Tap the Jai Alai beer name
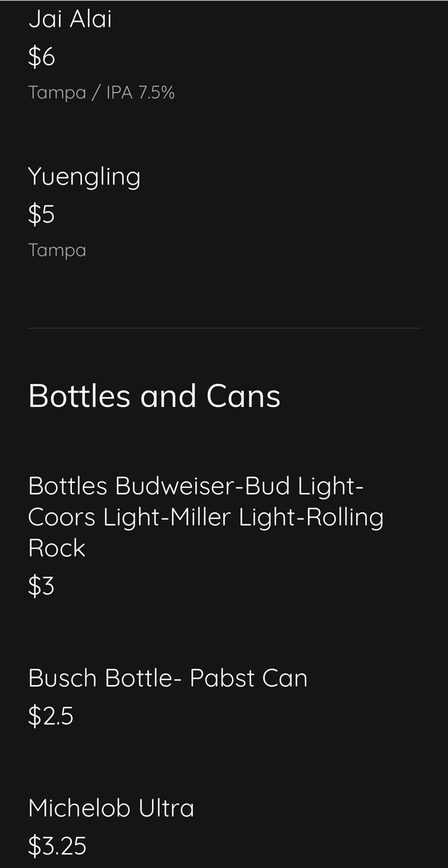The image size is (448, 868). point(70,19)
